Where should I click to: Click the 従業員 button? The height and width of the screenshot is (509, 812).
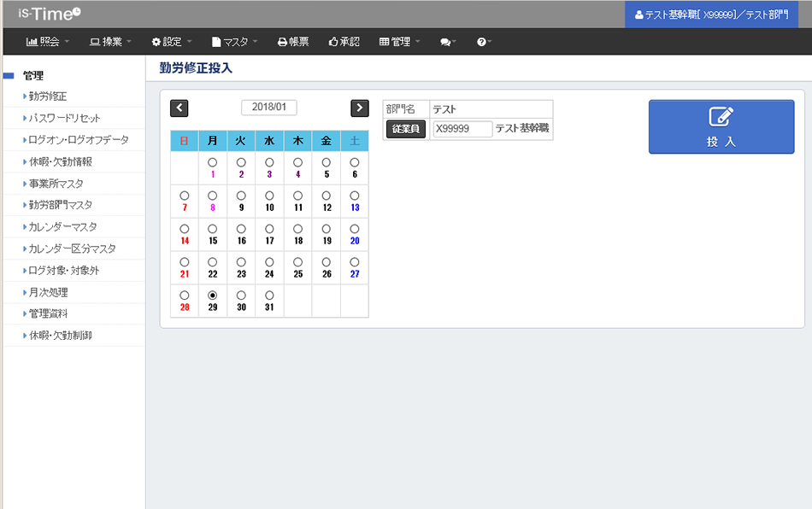point(406,129)
